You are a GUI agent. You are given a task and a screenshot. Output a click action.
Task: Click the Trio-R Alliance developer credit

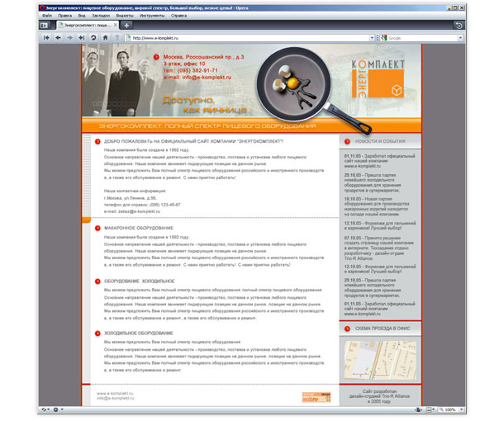pos(379,396)
